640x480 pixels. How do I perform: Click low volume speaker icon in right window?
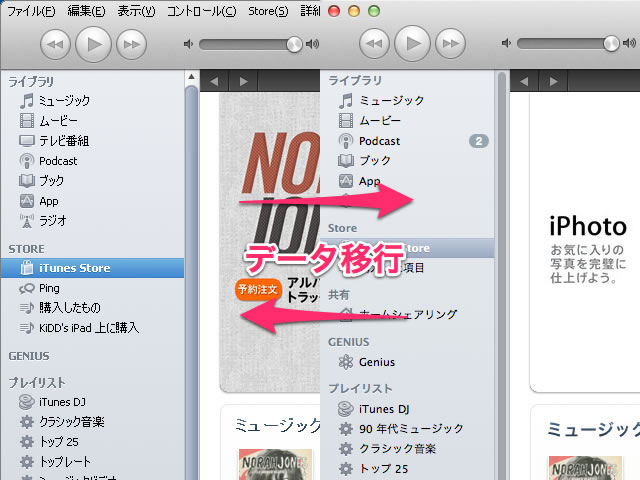[506, 43]
